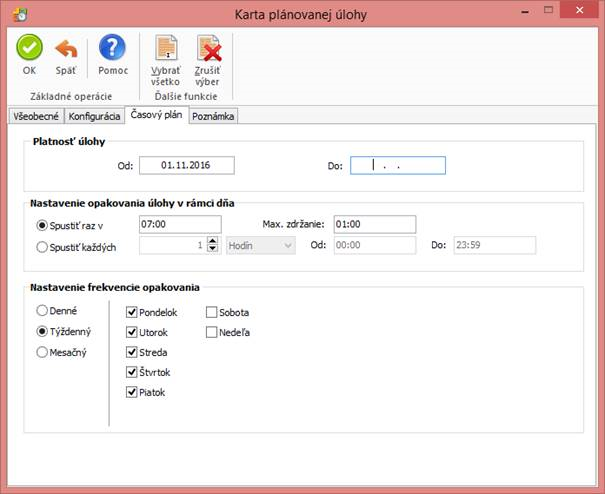This screenshot has width=605, height=494.
Task: Clear selection with Zrušiť výber icon
Action: pos(209,48)
